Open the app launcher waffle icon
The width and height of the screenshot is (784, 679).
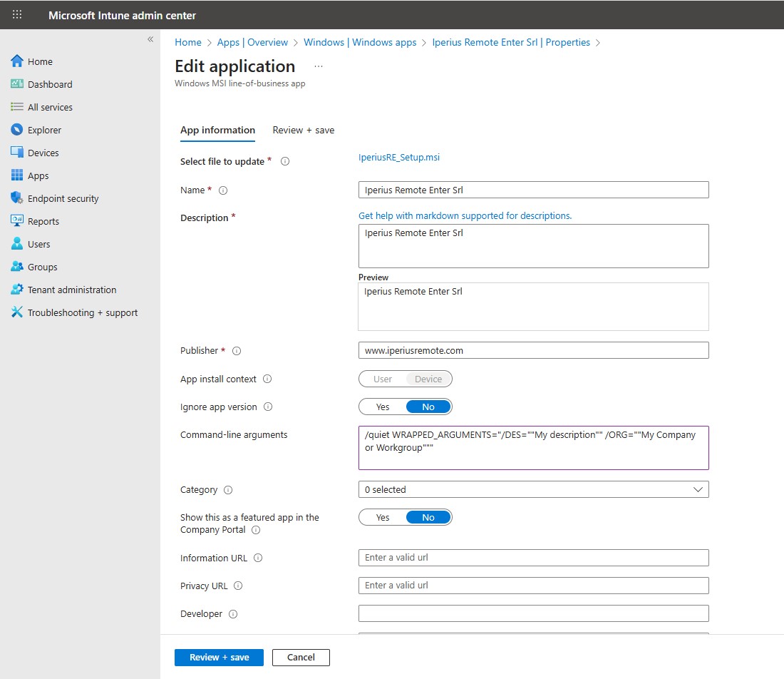[17, 15]
